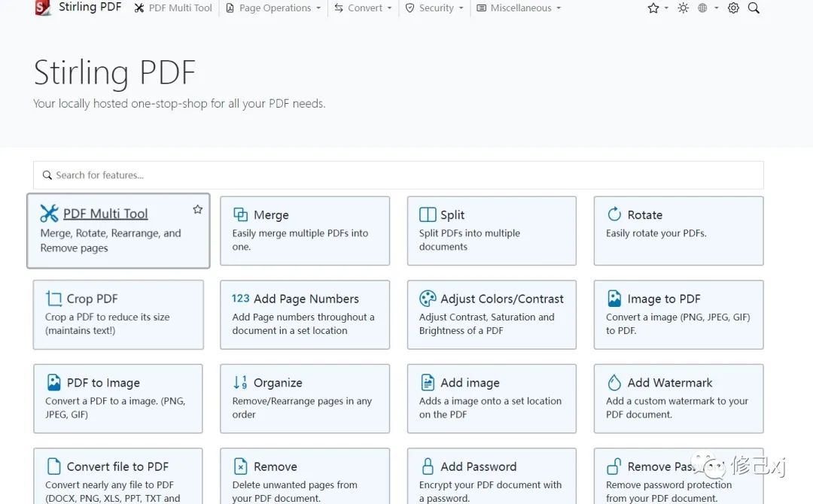Image resolution: width=813 pixels, height=504 pixels.
Task: Click 'Remove/Rearrange pages in any order' text
Action: pyautogui.click(x=302, y=408)
